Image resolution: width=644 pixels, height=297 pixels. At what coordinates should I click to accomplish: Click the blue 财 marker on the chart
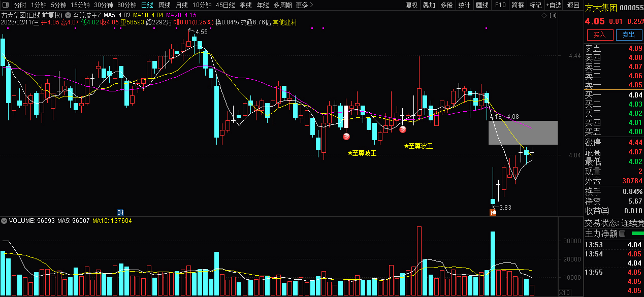pyautogui.click(x=120, y=212)
